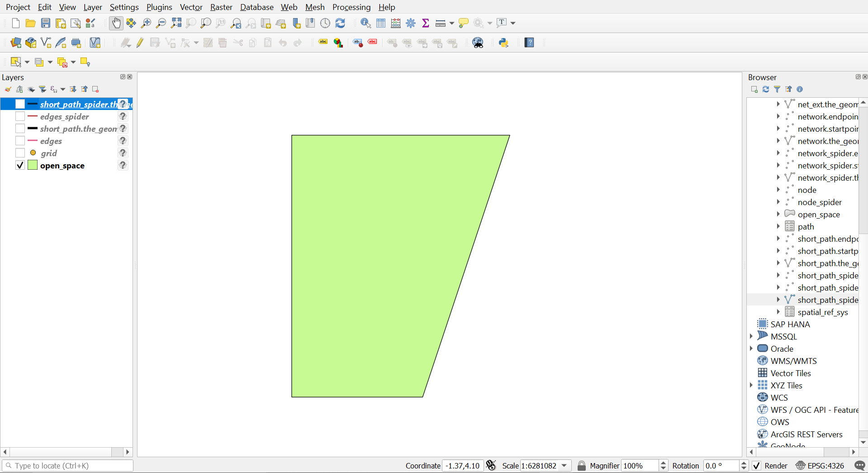
Task: Zoom to full extent
Action: (x=176, y=23)
